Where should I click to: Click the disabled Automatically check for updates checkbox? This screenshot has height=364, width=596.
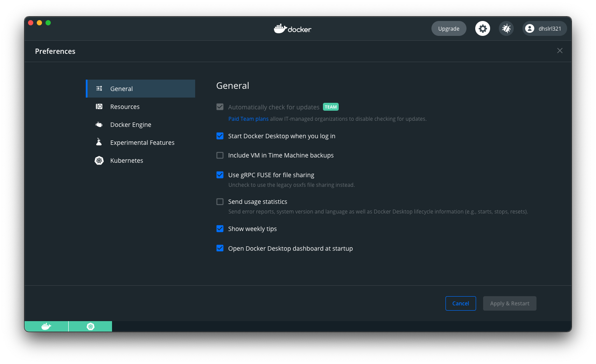click(x=220, y=107)
